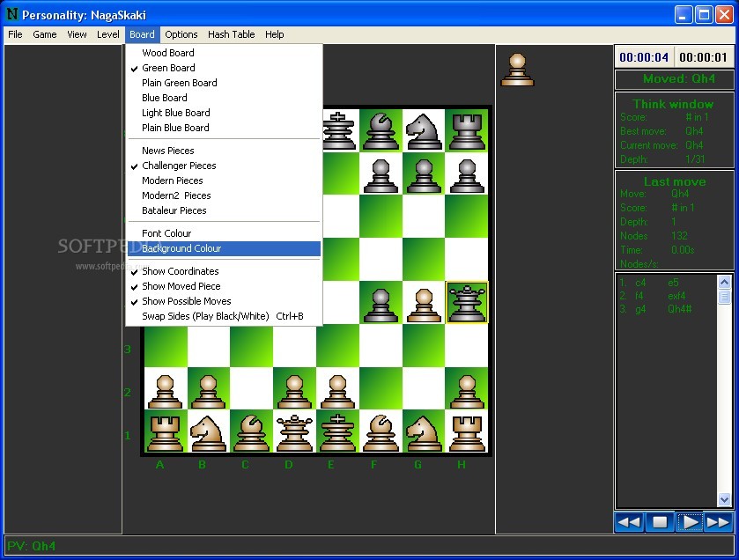The image size is (739, 560).
Task: Click the white rook on H1
Action: click(x=467, y=431)
